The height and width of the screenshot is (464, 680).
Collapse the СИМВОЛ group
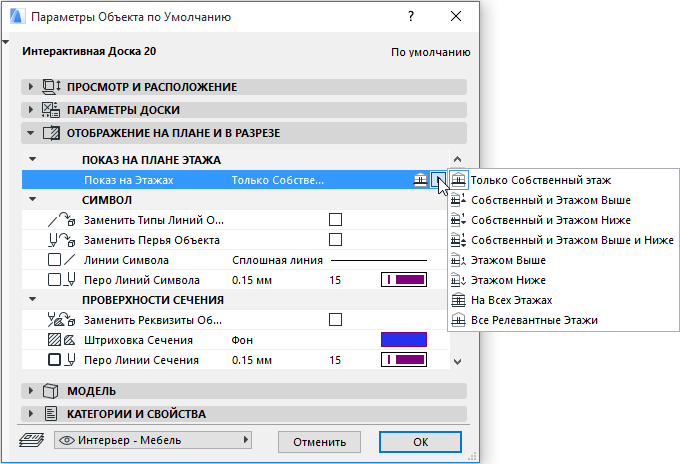pos(33,200)
